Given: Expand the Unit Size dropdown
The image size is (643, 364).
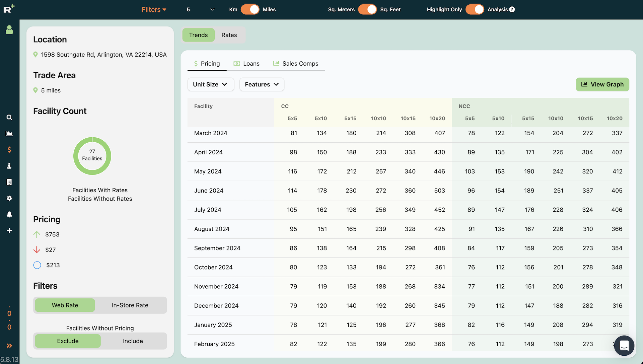Looking at the screenshot, I should [x=211, y=84].
